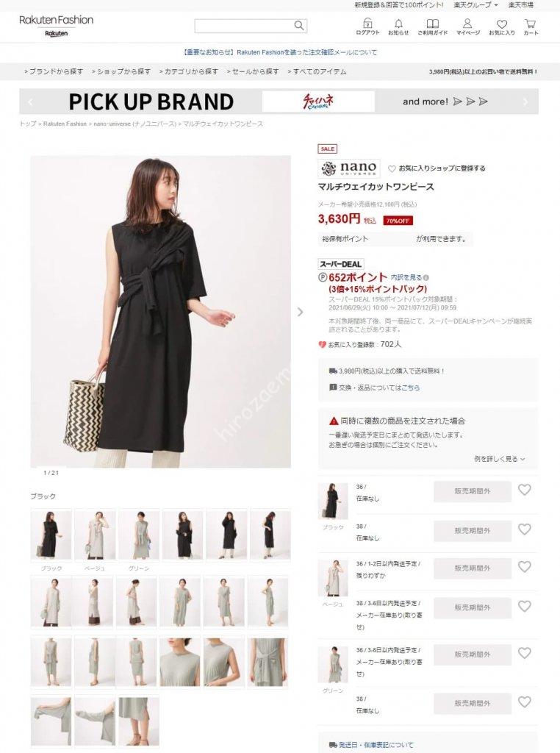The height and width of the screenshot is (753, 560).
Task: Click the search magnifier icon
Action: (x=298, y=26)
